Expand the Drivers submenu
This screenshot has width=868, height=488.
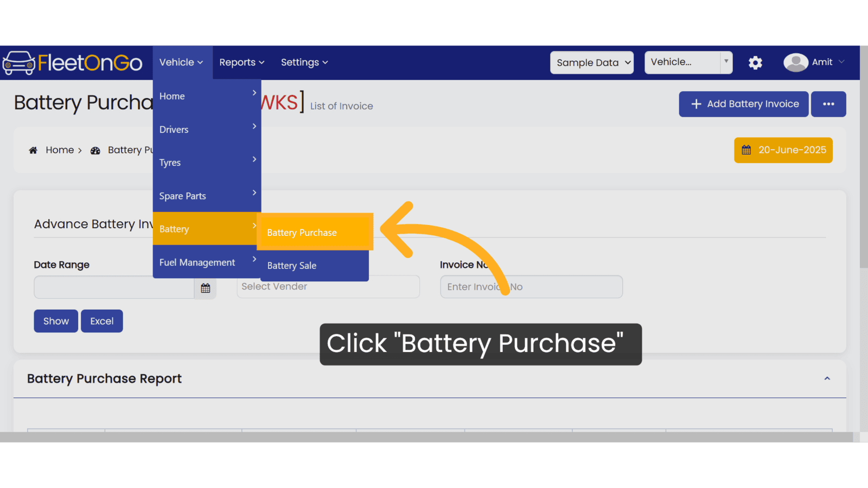point(207,130)
